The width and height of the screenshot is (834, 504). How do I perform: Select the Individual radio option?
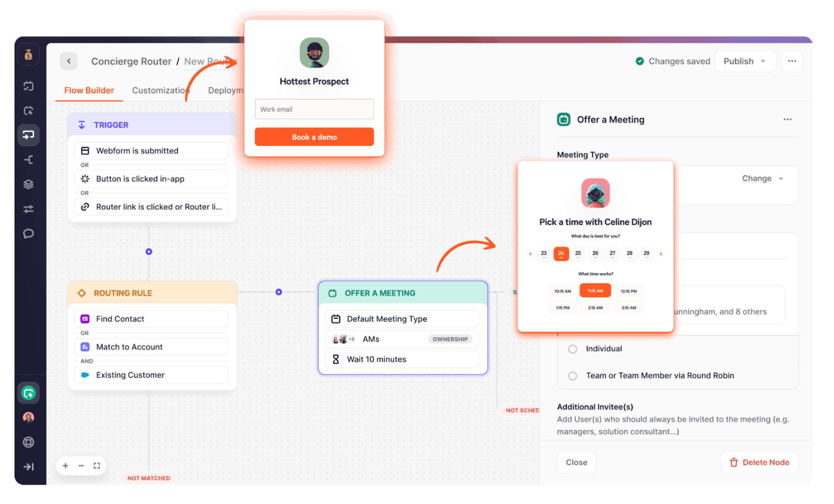[572, 349]
